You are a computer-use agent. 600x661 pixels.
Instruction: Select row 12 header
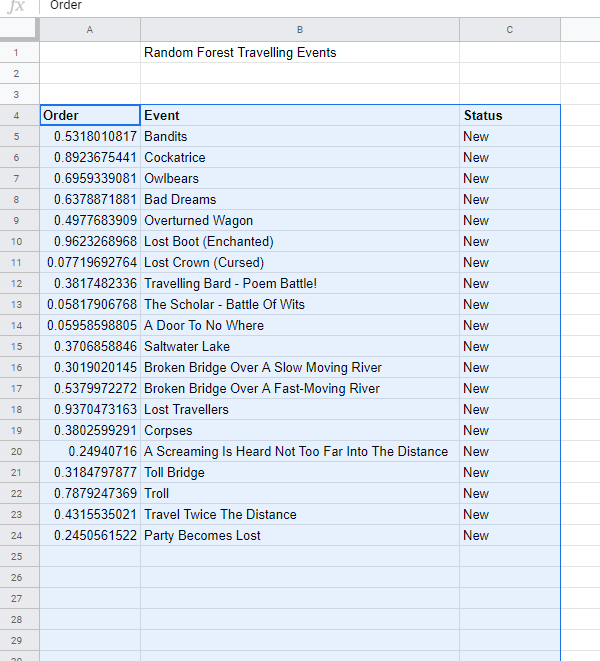[x=16, y=284]
